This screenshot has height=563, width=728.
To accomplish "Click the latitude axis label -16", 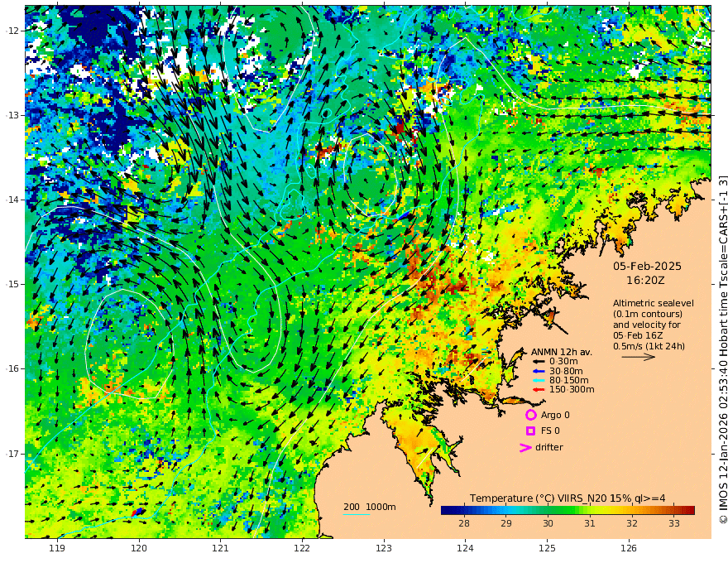I will 12,368.
